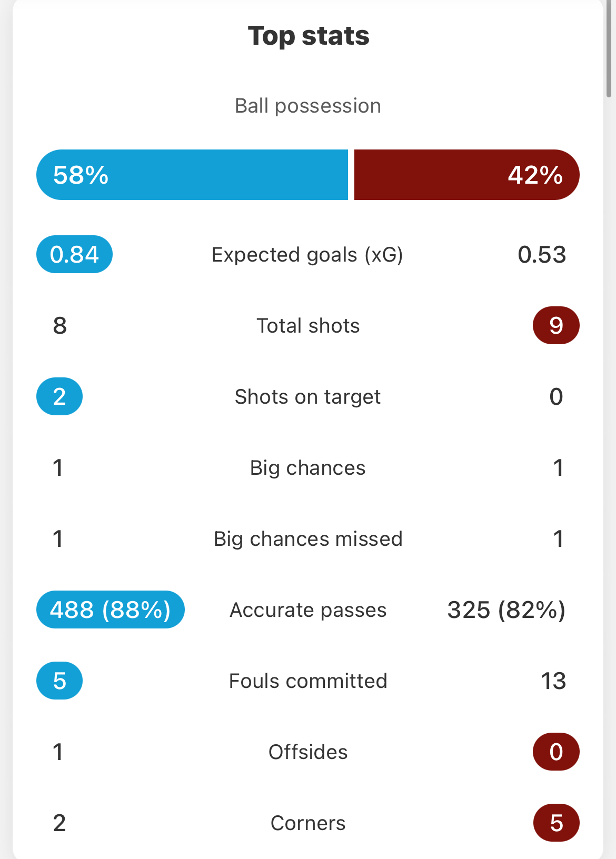
Task: Tap the blue 58% possession bar
Action: pyautogui.click(x=192, y=175)
